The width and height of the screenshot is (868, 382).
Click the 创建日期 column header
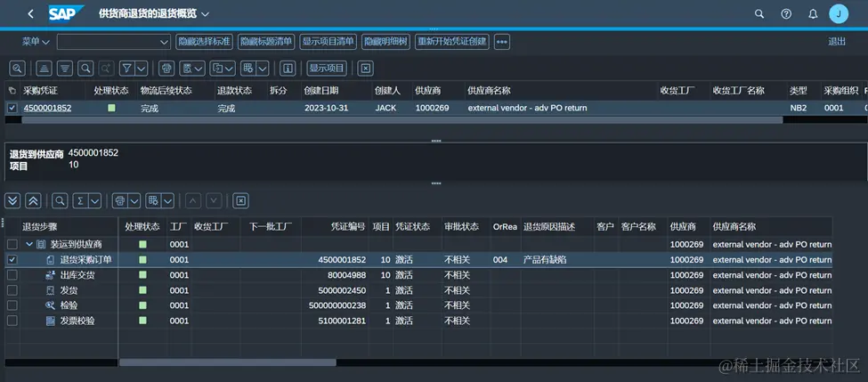(335, 90)
